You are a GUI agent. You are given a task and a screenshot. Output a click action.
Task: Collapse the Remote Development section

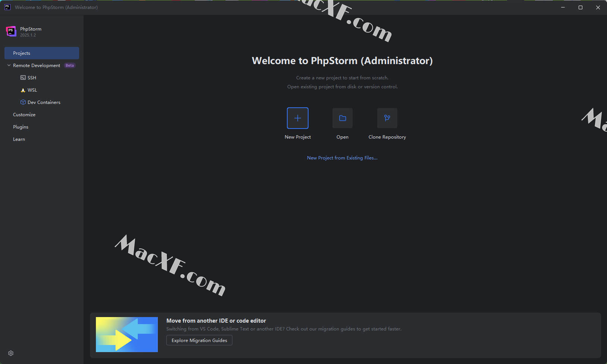pos(9,65)
